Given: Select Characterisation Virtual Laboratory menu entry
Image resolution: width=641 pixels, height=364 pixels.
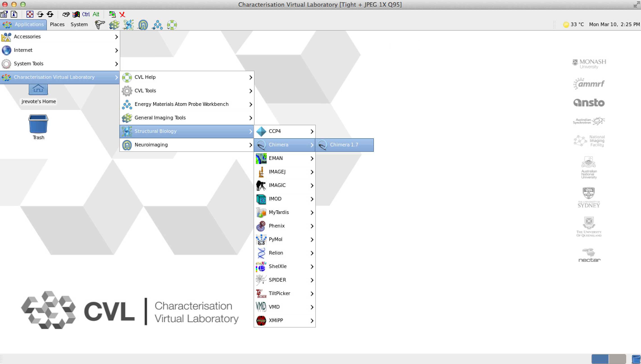Looking at the screenshot, I should (x=60, y=77).
